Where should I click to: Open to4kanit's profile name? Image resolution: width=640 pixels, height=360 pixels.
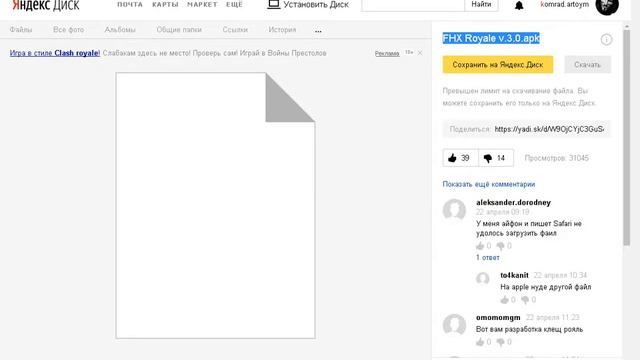[x=514, y=275]
